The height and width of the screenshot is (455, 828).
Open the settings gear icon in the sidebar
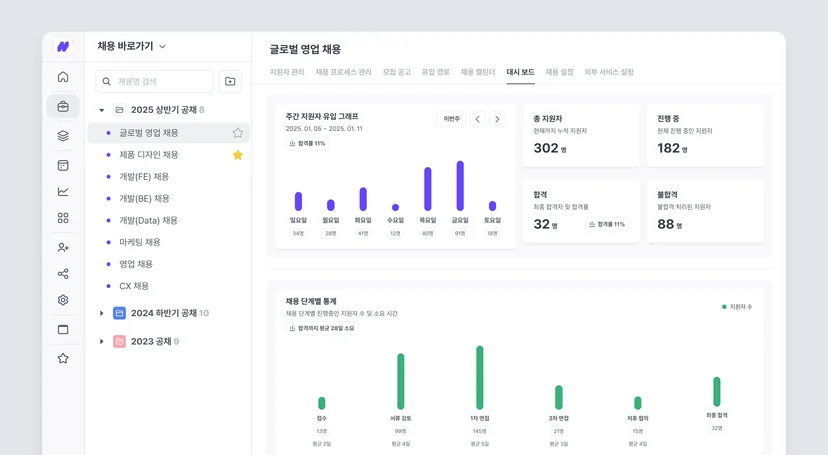[63, 300]
